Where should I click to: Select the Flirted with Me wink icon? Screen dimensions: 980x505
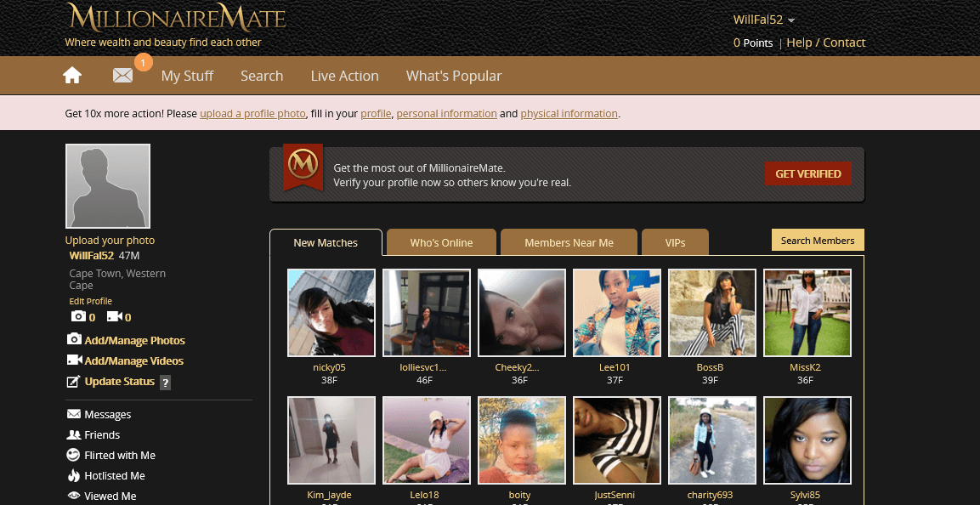point(74,455)
